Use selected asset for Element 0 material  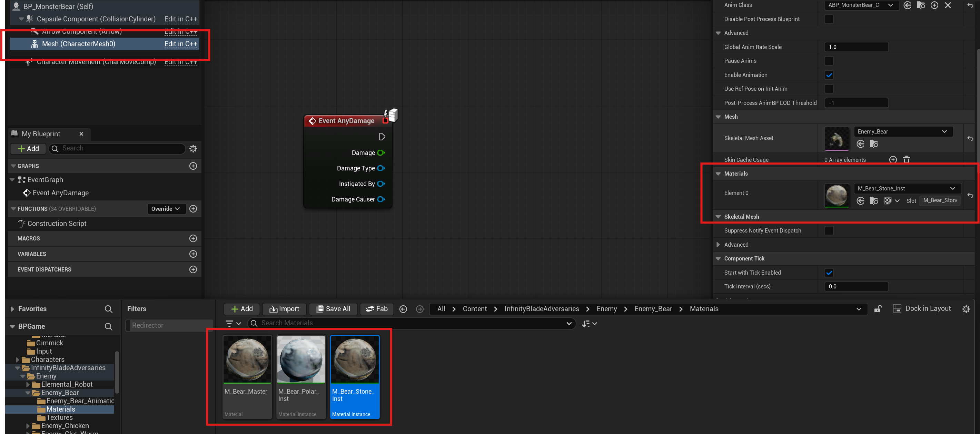861,201
